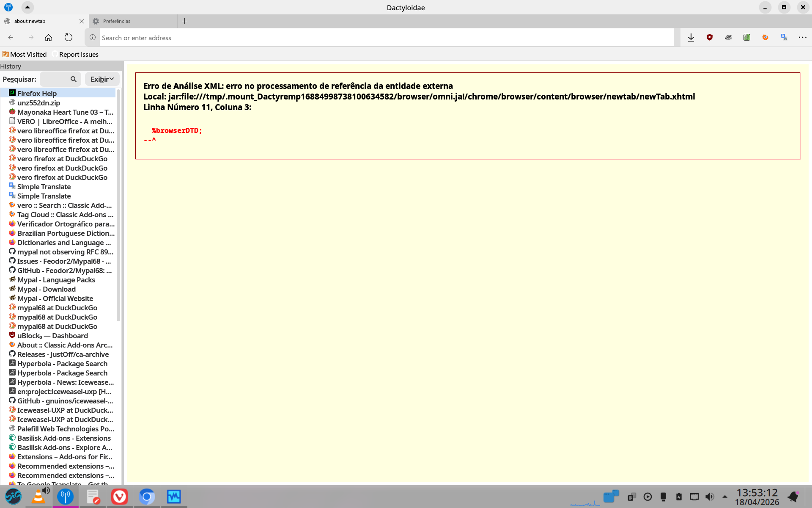
Task: Open the volume icon in the system tray
Action: [710, 497]
